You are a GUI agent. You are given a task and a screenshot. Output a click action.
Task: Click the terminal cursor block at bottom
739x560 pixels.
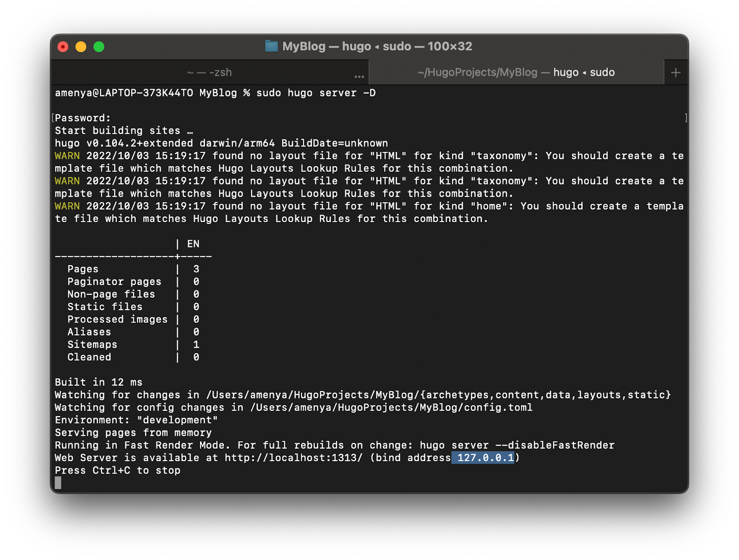(58, 483)
